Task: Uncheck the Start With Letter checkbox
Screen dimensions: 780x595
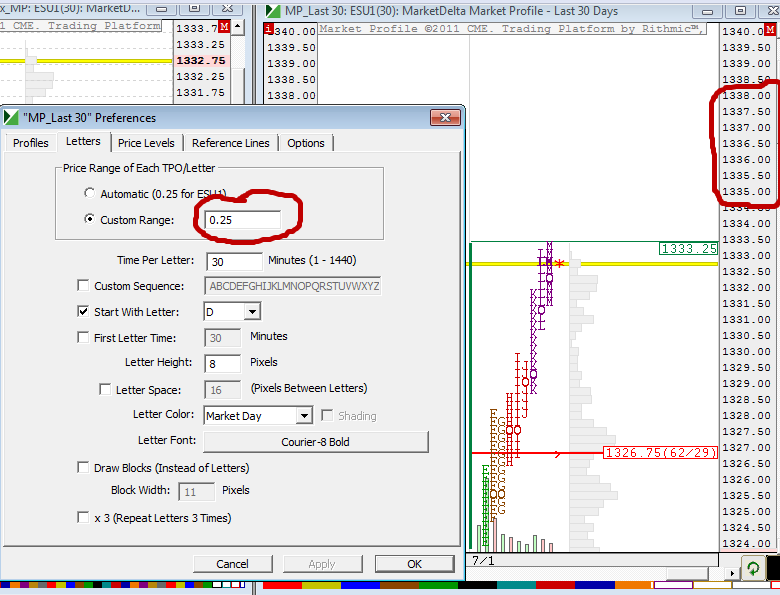Action: tap(84, 312)
